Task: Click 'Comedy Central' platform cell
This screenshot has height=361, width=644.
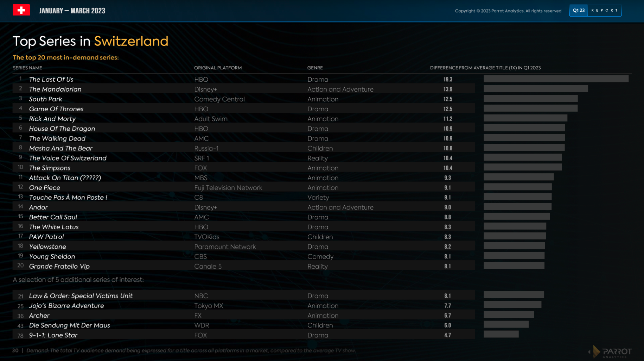Action: pos(219,99)
